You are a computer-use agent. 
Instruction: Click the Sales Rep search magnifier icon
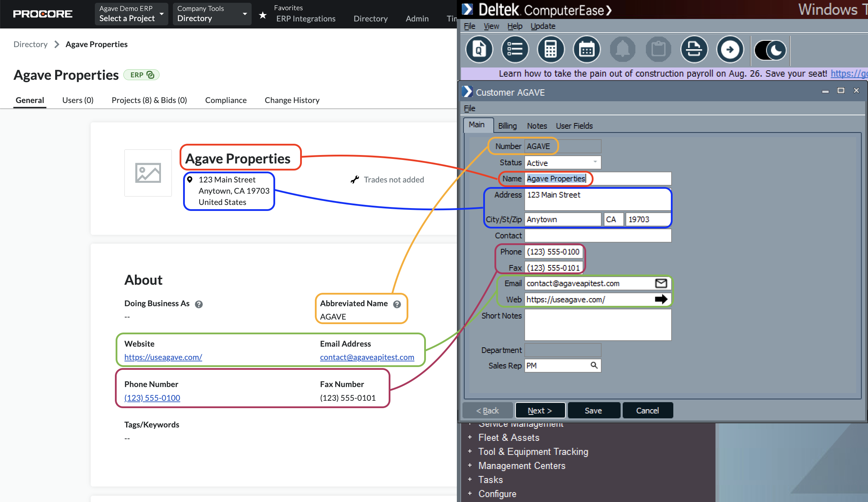[594, 365]
